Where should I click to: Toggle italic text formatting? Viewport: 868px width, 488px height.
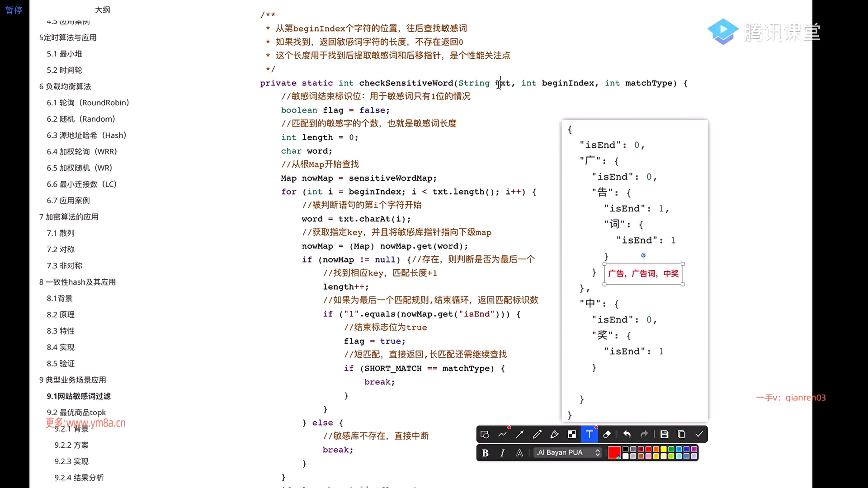click(x=502, y=453)
